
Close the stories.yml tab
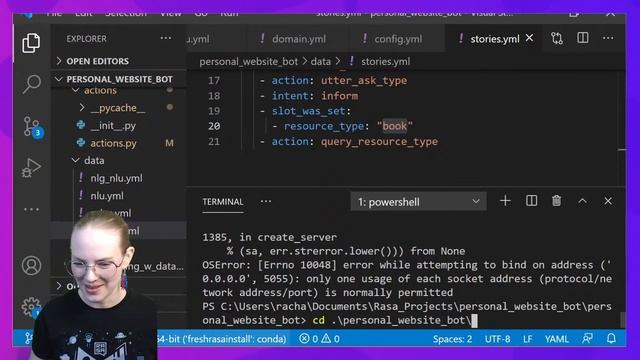(529, 38)
